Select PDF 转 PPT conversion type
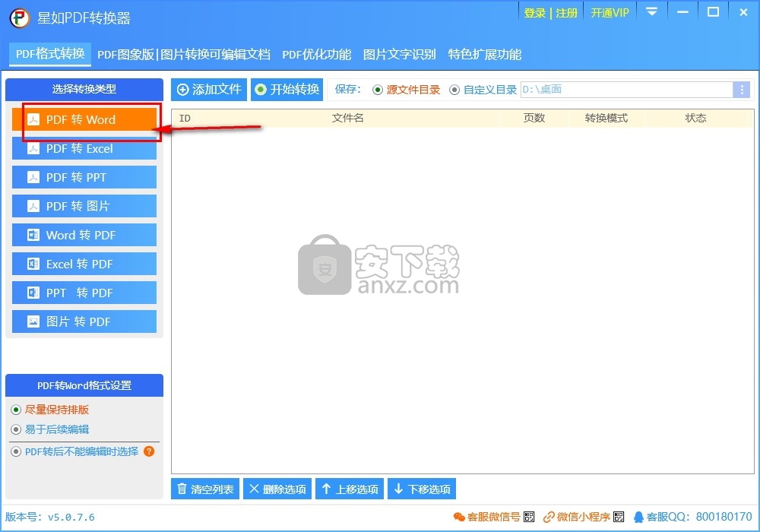Screen dimensions: 760x532 click(x=84, y=177)
